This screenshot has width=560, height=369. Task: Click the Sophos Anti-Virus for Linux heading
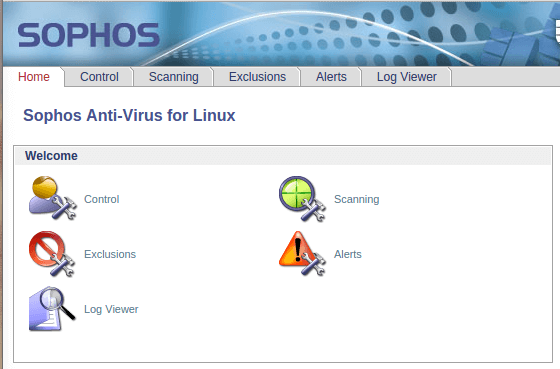pyautogui.click(x=129, y=115)
